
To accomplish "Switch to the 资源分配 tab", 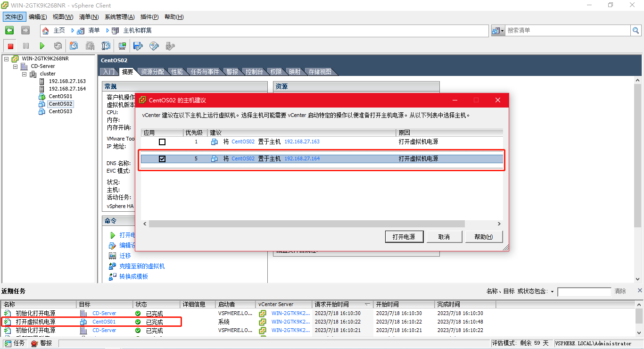I will (153, 72).
